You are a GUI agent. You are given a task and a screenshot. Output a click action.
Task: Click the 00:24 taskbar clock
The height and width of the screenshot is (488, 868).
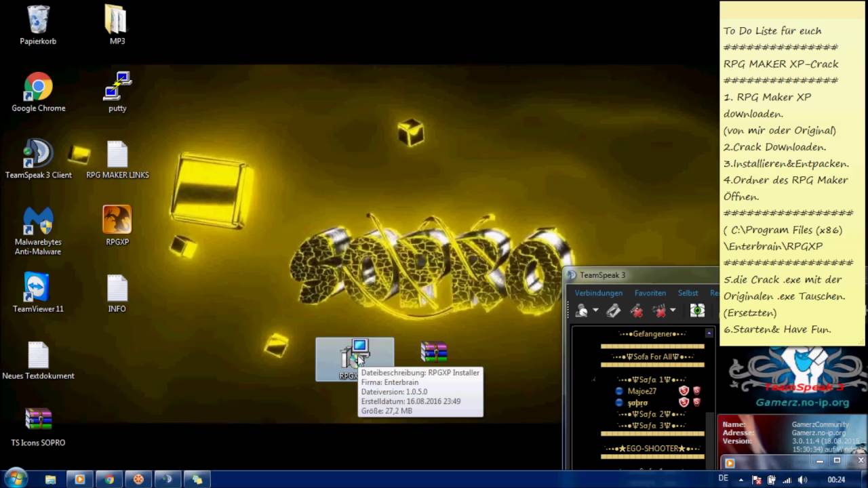tap(836, 479)
